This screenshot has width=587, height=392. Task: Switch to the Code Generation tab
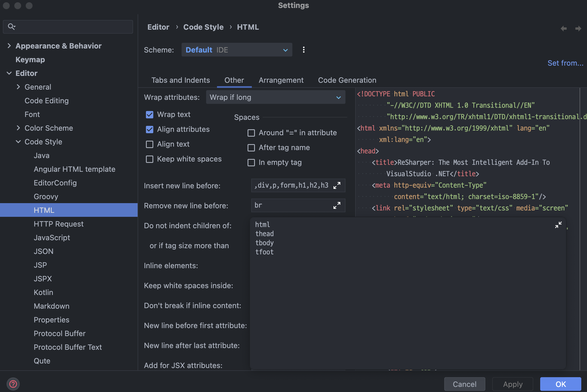[x=347, y=80]
